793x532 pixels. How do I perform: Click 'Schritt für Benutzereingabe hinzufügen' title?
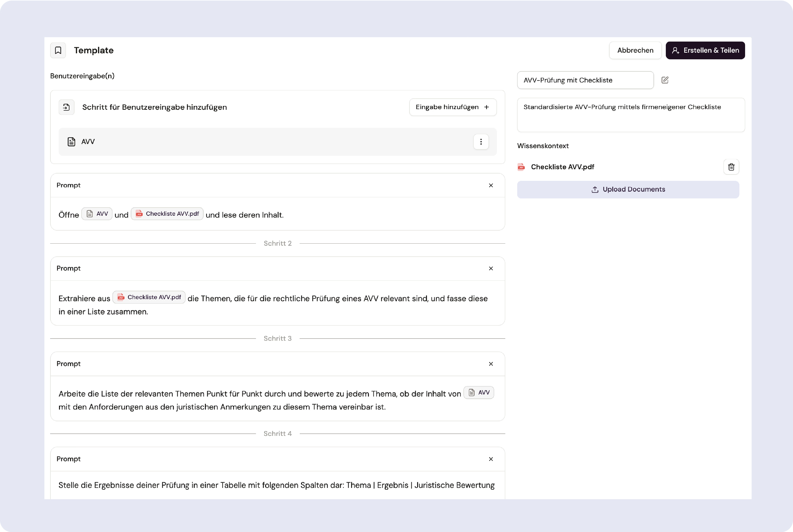[154, 107]
